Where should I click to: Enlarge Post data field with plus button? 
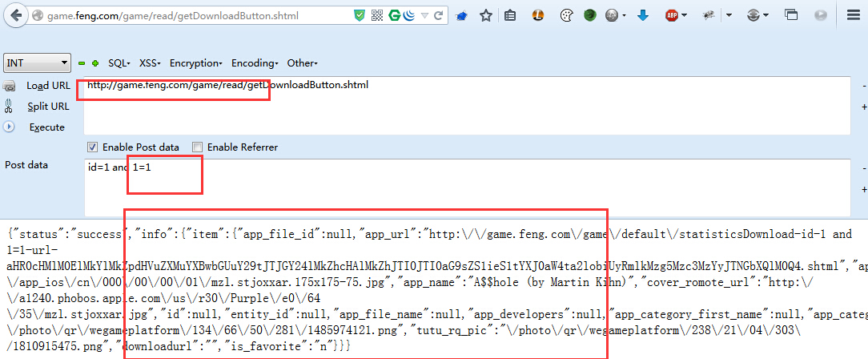[x=863, y=189]
